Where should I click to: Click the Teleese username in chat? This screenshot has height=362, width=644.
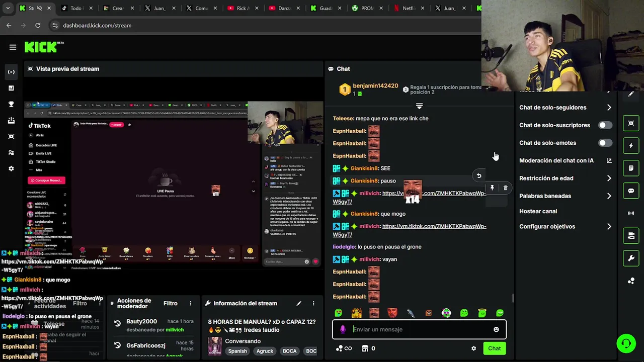[x=343, y=118]
